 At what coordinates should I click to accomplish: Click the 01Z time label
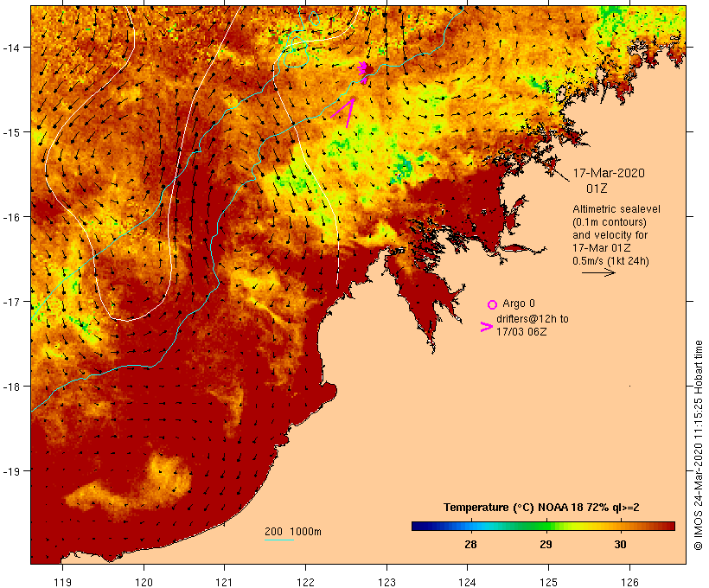click(597, 189)
